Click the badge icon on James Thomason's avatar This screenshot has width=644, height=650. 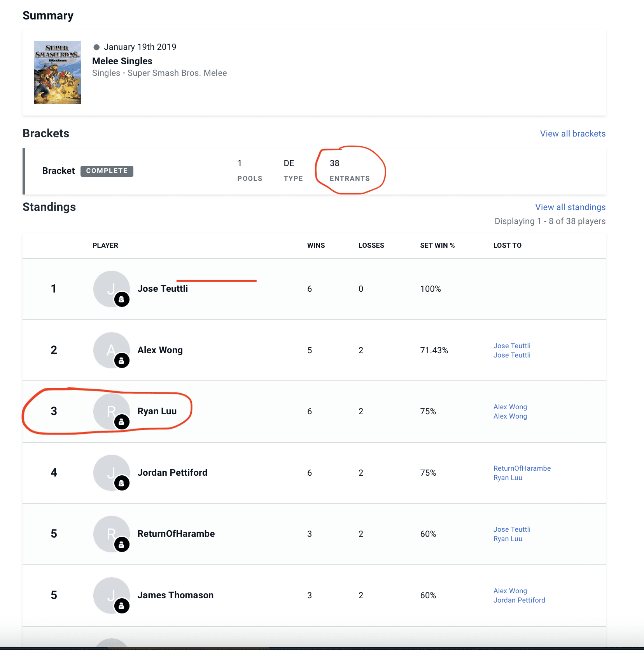(x=122, y=606)
